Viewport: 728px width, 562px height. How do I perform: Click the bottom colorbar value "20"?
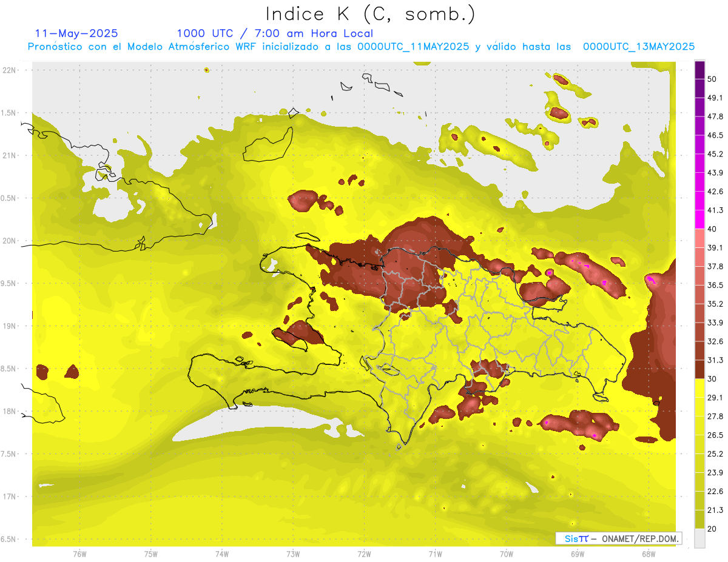[712, 529]
